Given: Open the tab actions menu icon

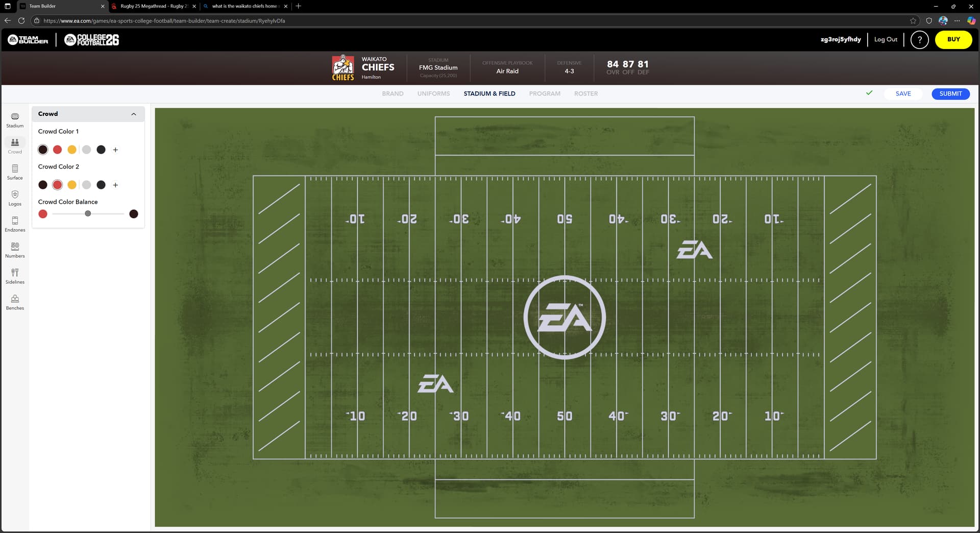Looking at the screenshot, I should pyautogui.click(x=7, y=6).
